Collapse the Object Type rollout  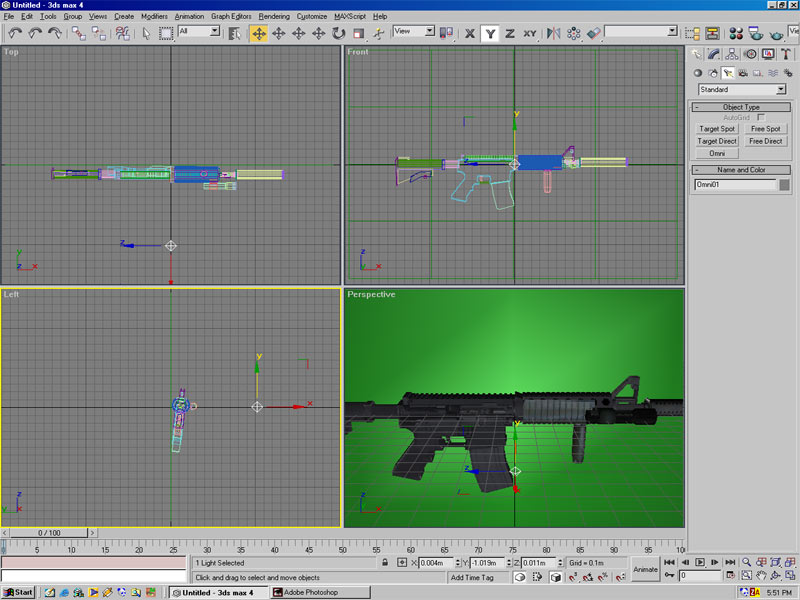(x=741, y=107)
